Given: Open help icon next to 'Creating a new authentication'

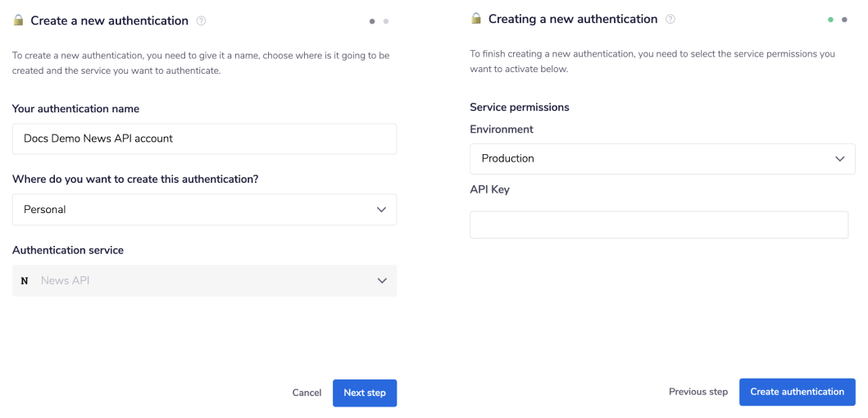Looking at the screenshot, I should pyautogui.click(x=670, y=19).
